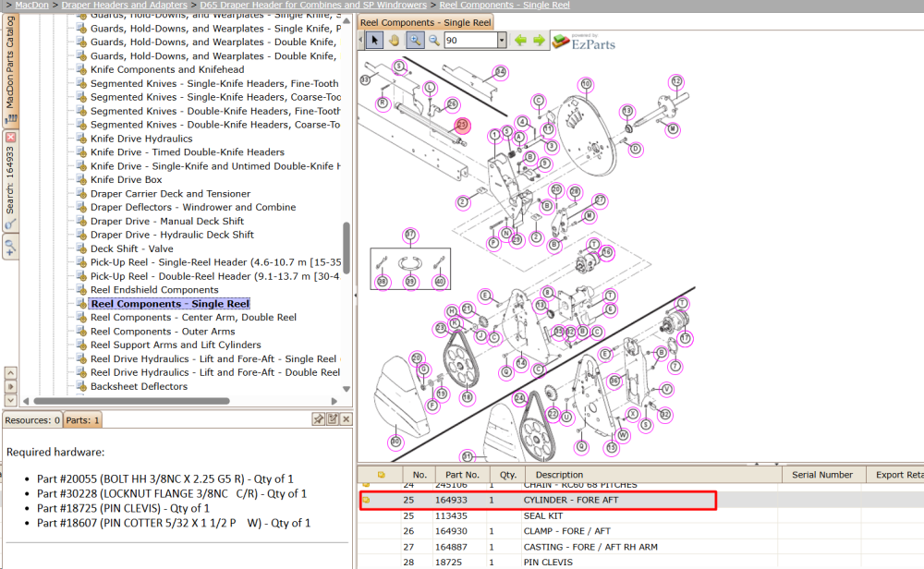Open Draper Headers and Adapters breadcrumb link
This screenshot has height=569, width=924.
[x=125, y=5]
